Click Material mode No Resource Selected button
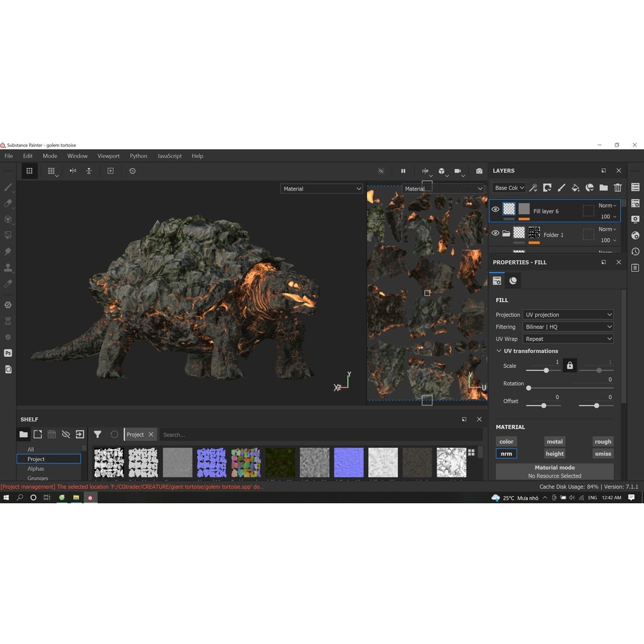Screen dimensions: 644x644 (555, 472)
